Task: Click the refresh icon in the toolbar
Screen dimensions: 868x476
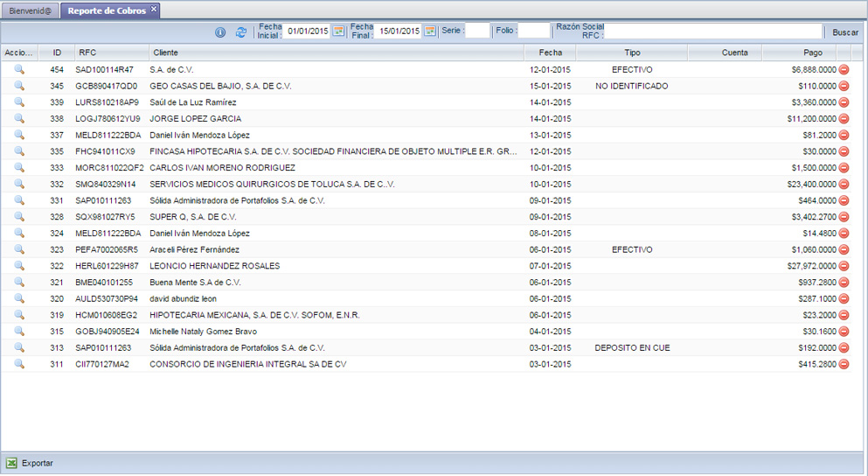Action: (240, 32)
